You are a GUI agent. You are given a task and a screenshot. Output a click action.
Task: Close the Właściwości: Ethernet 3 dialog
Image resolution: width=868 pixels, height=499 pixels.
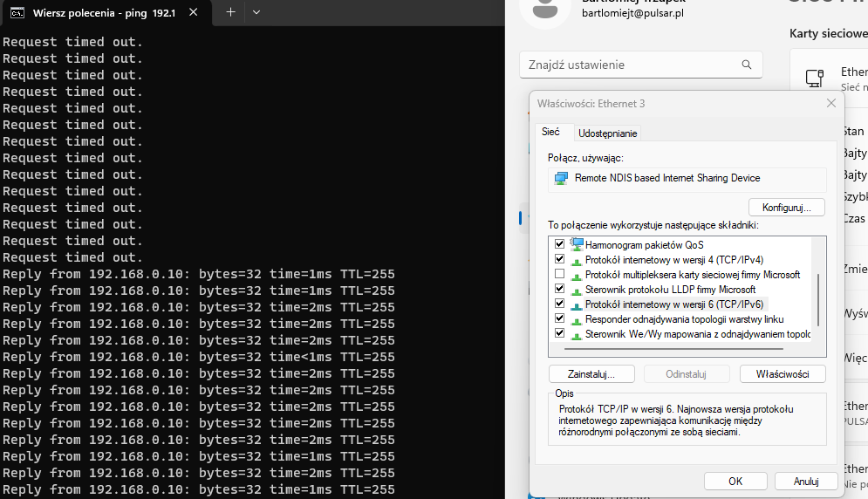click(830, 103)
